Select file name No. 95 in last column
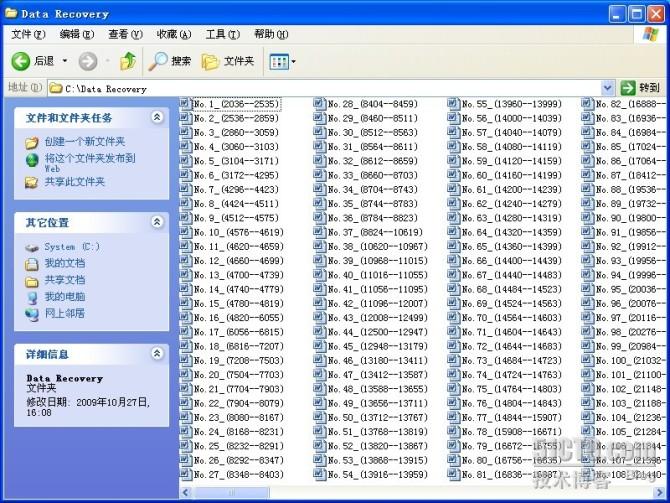Screen dimensions: 670x503 pos(630,289)
